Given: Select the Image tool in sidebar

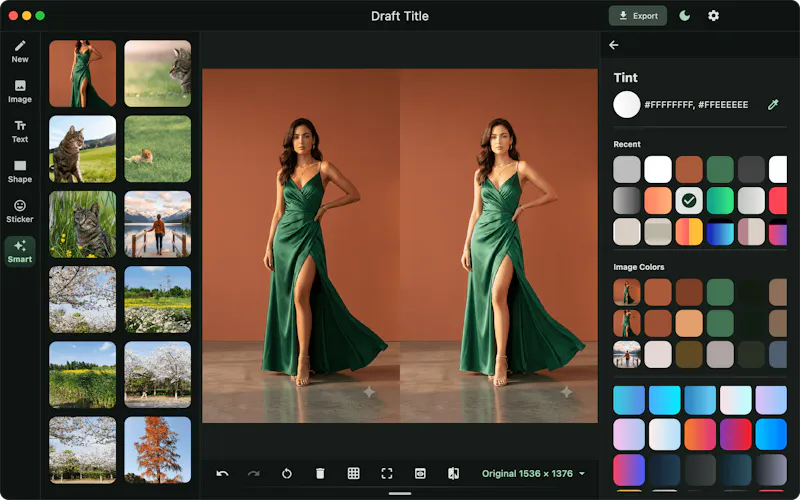Looking at the screenshot, I should tap(20, 92).
